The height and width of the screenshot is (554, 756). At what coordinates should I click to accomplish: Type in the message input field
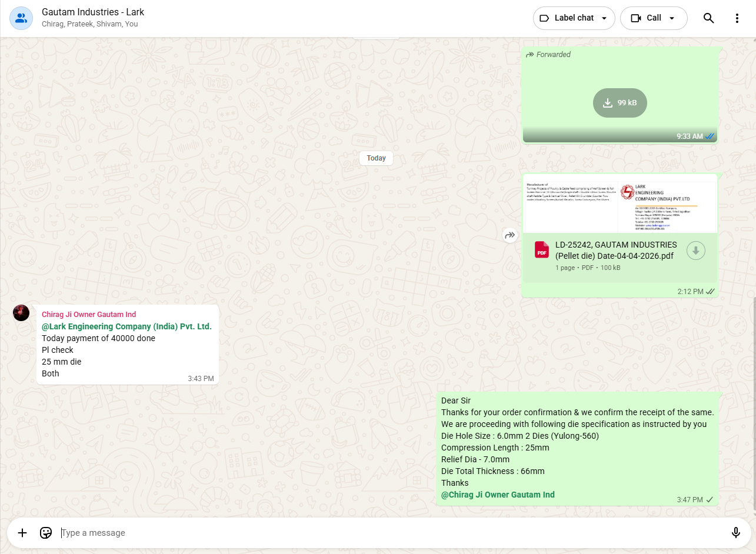388,533
